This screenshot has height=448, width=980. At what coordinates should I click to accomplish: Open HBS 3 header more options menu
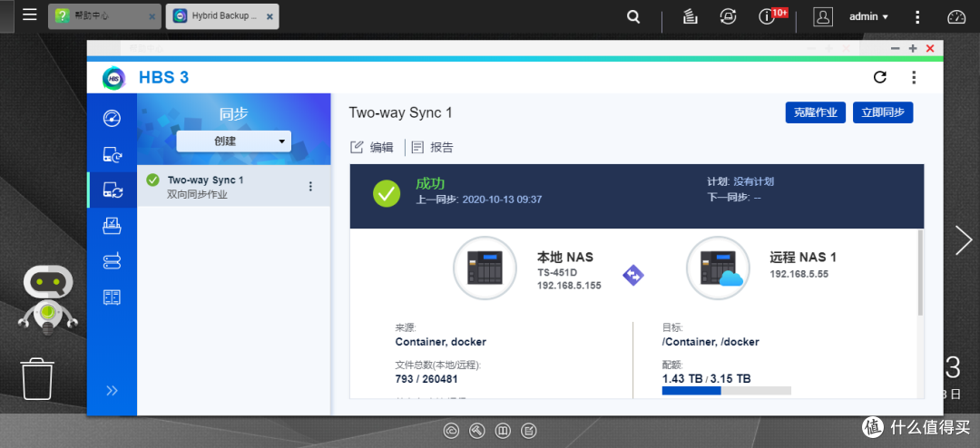914,77
